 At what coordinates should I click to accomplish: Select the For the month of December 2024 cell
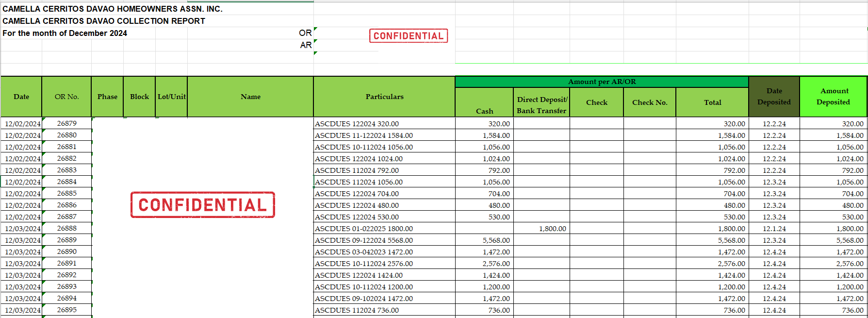pos(65,33)
